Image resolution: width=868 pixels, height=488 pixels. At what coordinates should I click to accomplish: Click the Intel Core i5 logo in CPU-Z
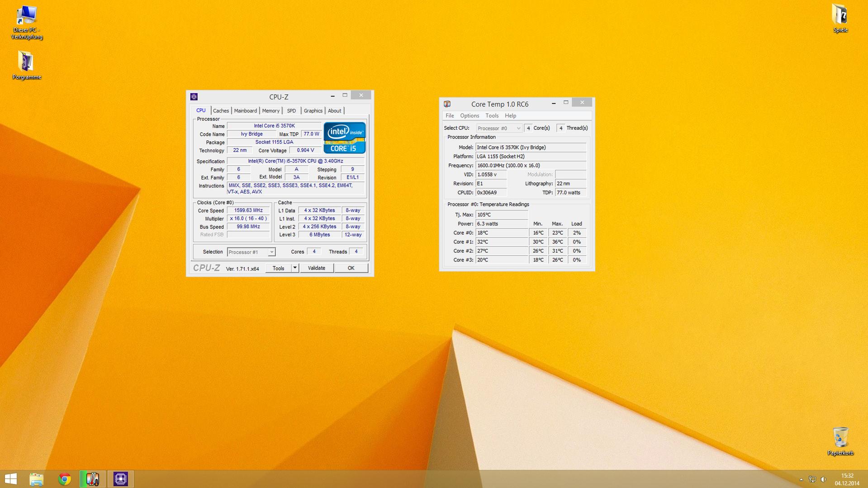(345, 138)
